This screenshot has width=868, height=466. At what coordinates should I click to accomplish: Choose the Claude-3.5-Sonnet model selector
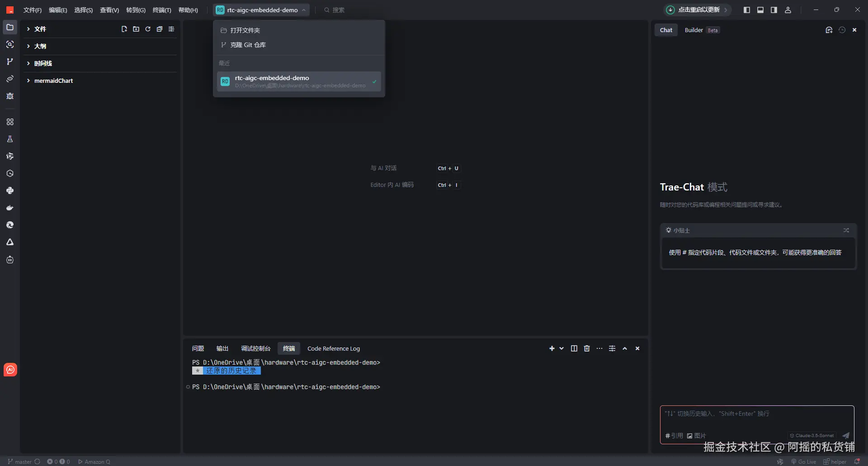812,435
